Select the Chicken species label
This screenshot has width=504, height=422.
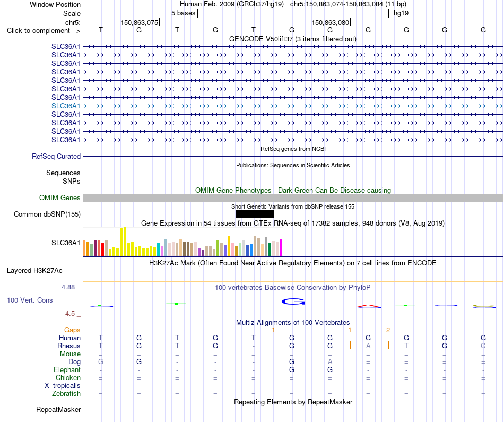click(68, 377)
